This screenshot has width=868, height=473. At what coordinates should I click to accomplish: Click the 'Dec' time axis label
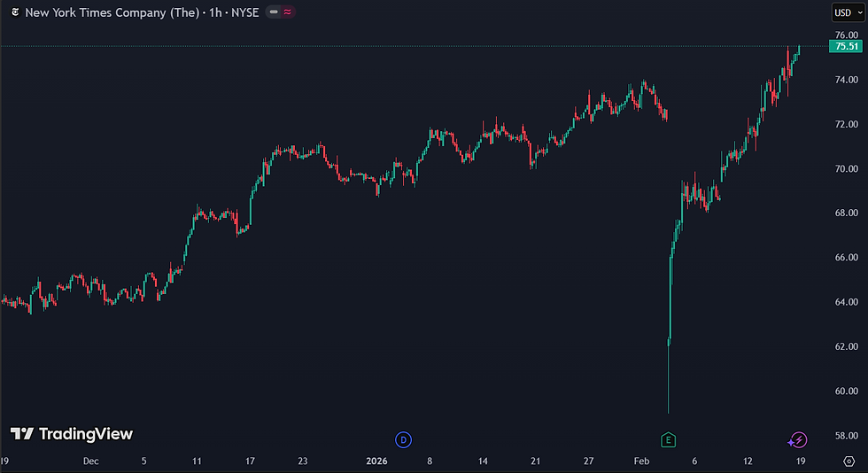(90, 461)
